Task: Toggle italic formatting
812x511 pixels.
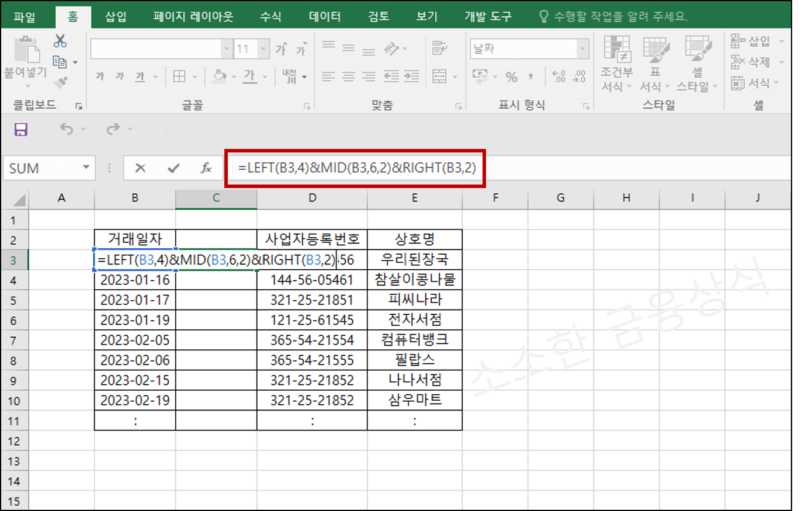Action: 119,77
